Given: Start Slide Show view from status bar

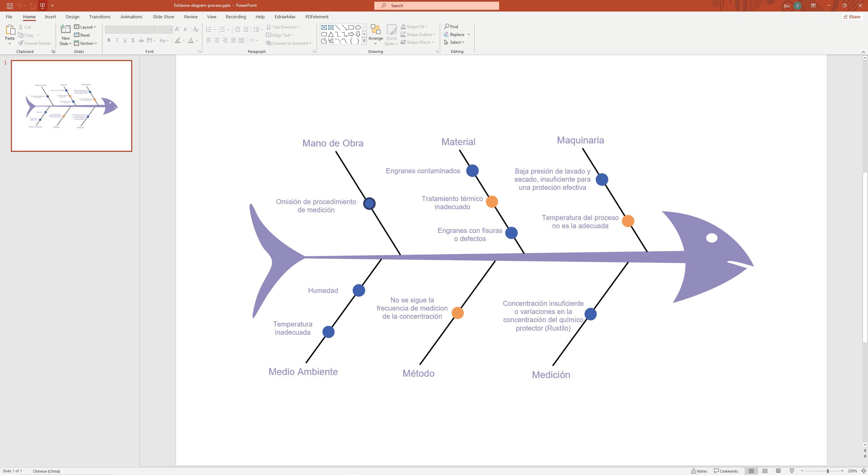Looking at the screenshot, I should (792, 471).
